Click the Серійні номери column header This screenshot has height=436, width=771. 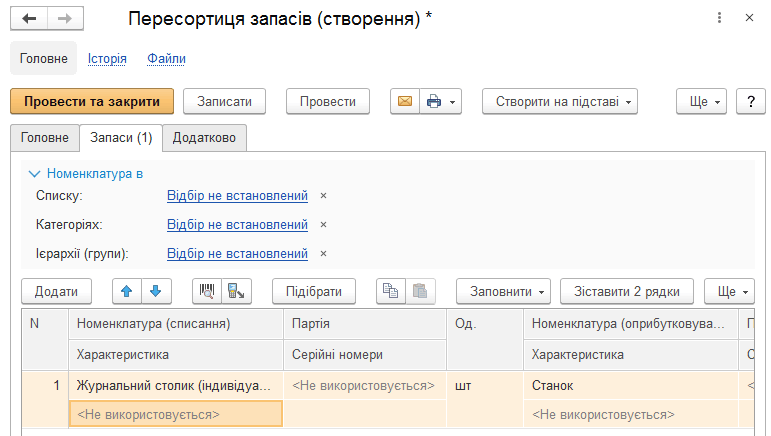[x=365, y=354]
